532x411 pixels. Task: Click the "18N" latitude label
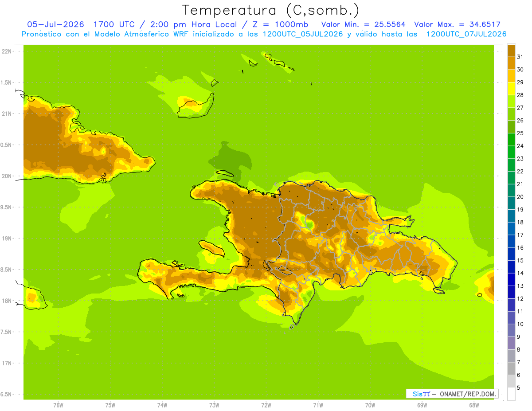[6, 301]
